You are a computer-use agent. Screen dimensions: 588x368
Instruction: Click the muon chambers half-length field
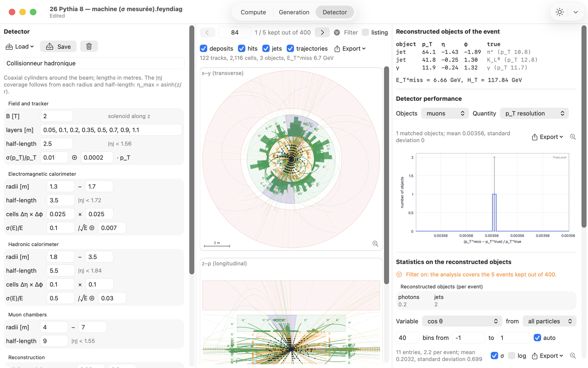pyautogui.click(x=54, y=341)
